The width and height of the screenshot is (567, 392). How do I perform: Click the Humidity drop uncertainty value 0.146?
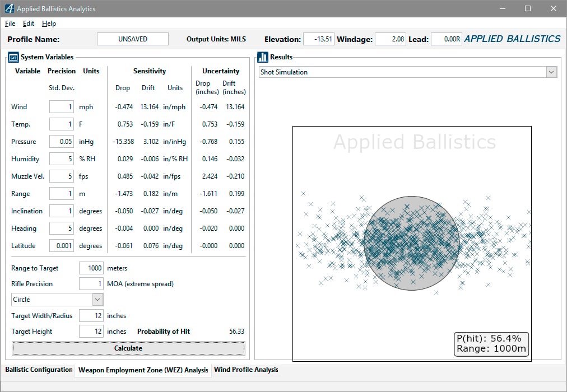pos(210,159)
